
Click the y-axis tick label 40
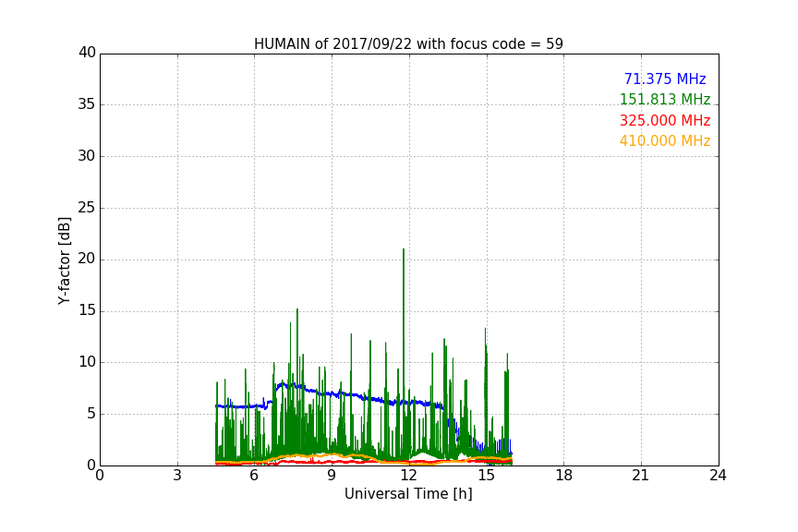click(87, 53)
